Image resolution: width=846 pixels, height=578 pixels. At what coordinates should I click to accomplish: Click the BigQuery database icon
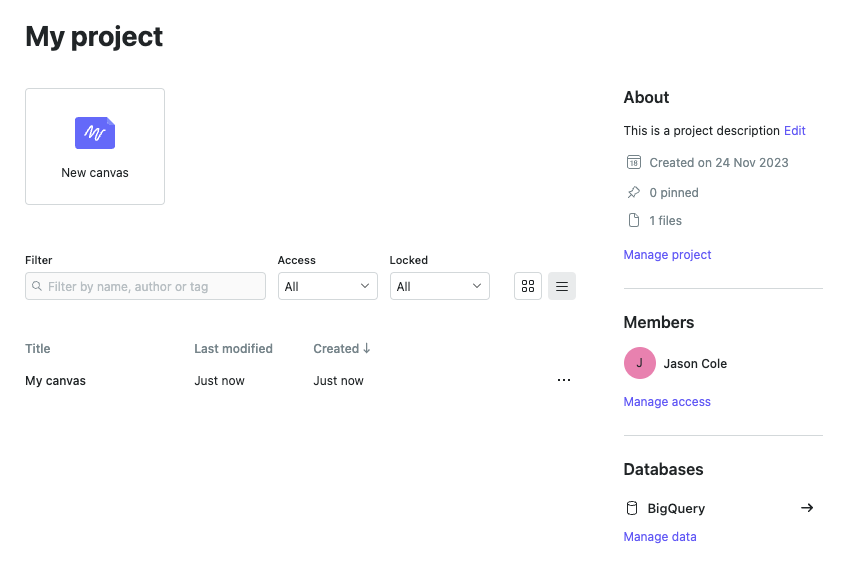(x=632, y=508)
